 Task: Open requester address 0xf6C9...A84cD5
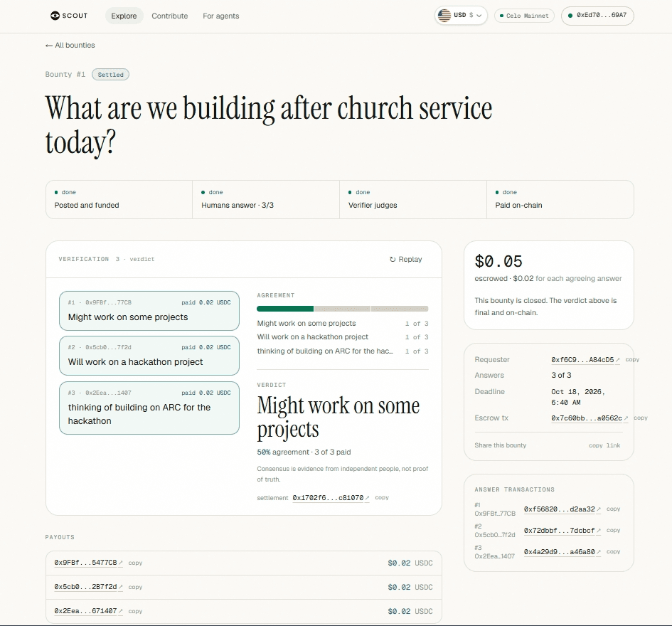click(x=582, y=360)
